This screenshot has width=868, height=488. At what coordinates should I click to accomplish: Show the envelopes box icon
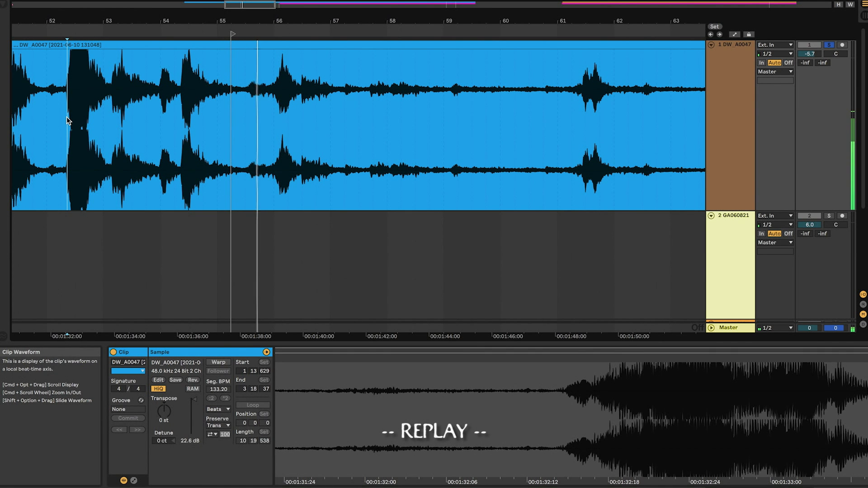coord(134,480)
